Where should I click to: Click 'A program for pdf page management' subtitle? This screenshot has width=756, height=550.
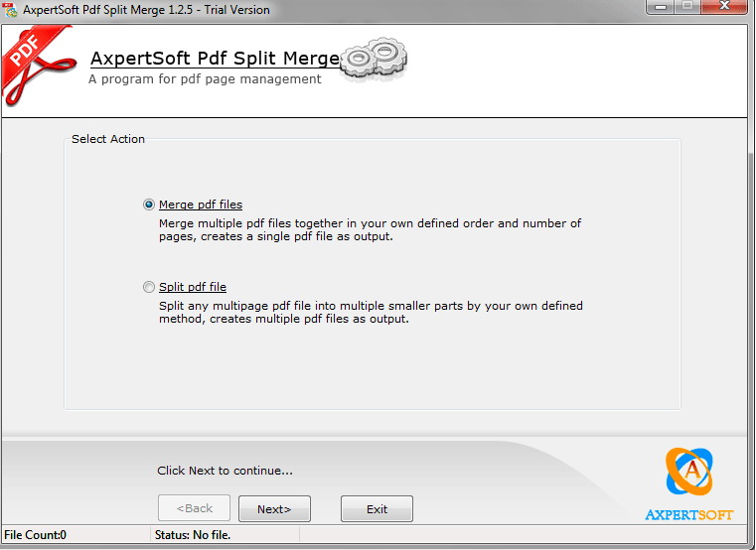tap(205, 79)
